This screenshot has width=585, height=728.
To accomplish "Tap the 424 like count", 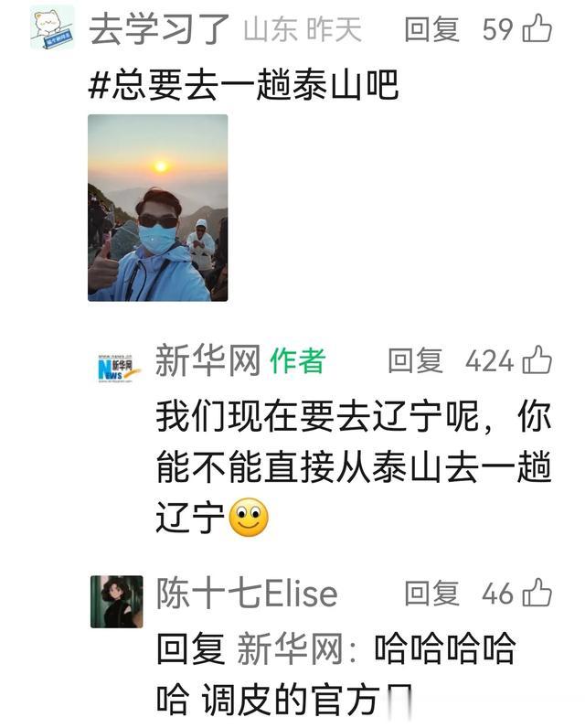I will (490, 361).
